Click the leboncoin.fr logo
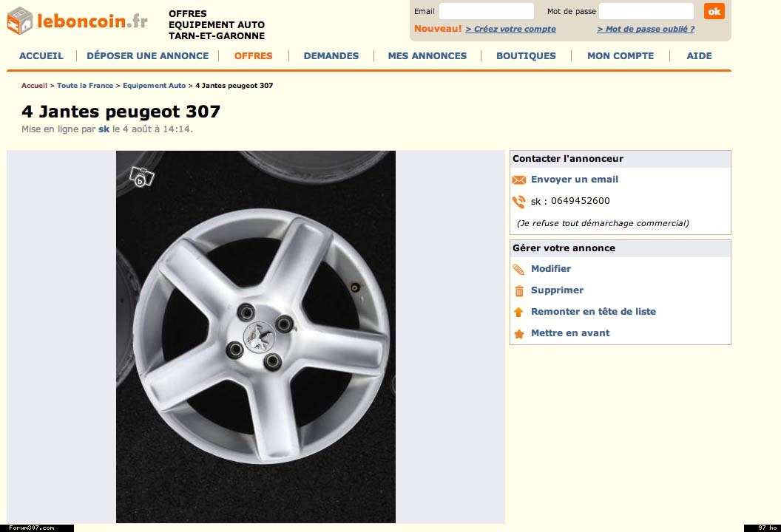Viewport: 781px width, 532px height. tap(78, 21)
